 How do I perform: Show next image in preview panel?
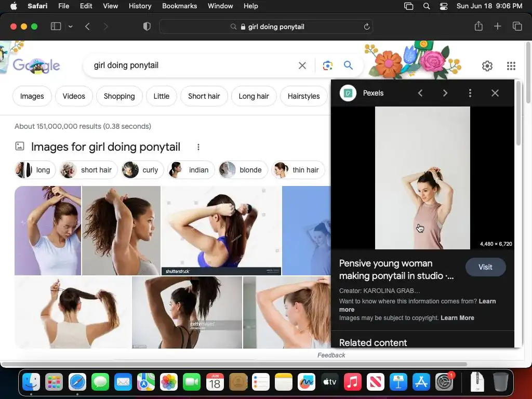point(445,93)
